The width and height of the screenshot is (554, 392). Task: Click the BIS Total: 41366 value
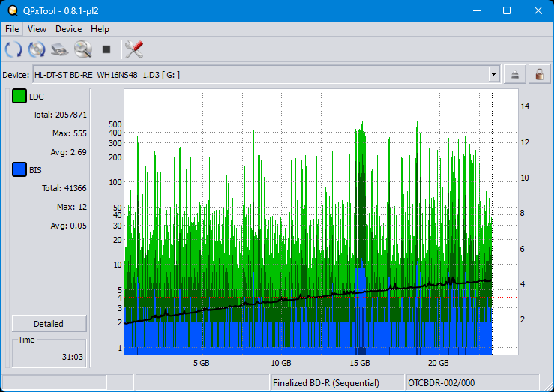click(64, 188)
